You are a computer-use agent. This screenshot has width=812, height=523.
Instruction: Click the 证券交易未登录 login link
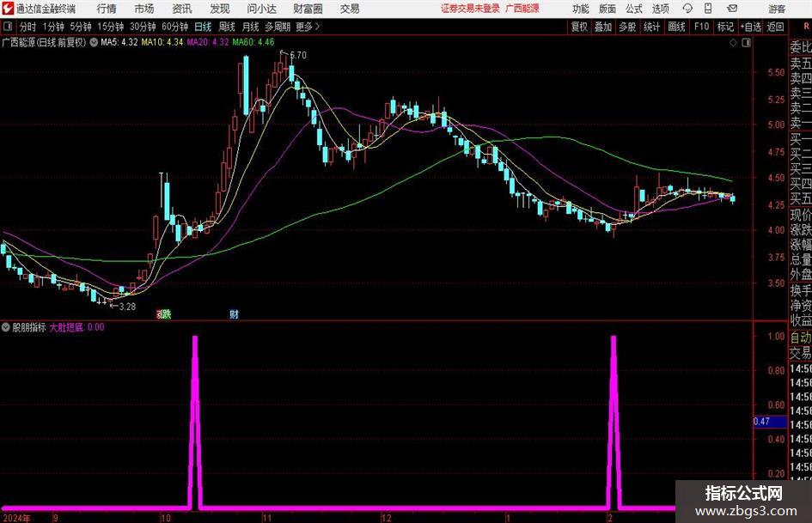(x=470, y=9)
